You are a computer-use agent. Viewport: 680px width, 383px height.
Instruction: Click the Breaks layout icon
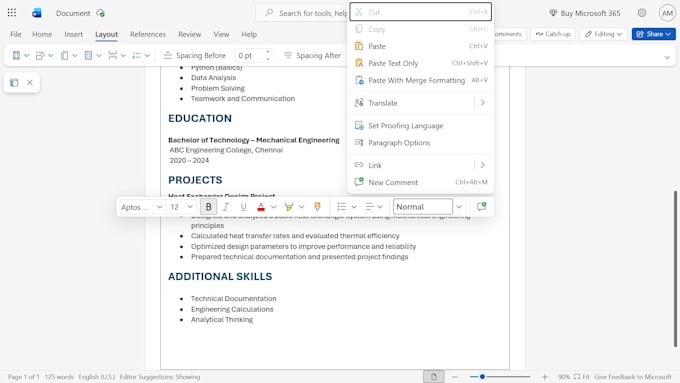(113, 56)
